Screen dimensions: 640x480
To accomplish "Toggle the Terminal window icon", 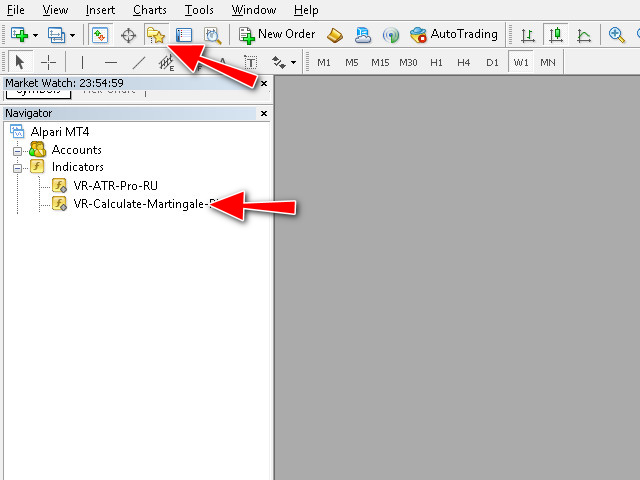I will tap(184, 35).
